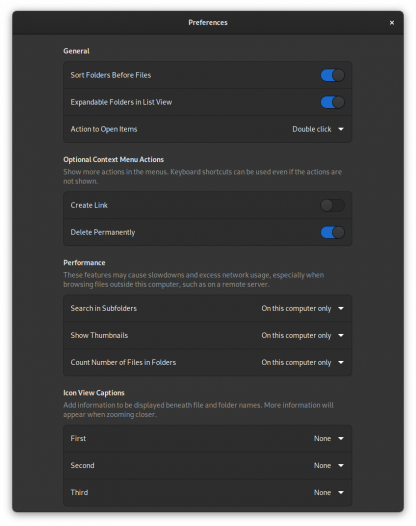Open the Second caption dropdown
This screenshot has height=526, width=416.
(x=329, y=465)
